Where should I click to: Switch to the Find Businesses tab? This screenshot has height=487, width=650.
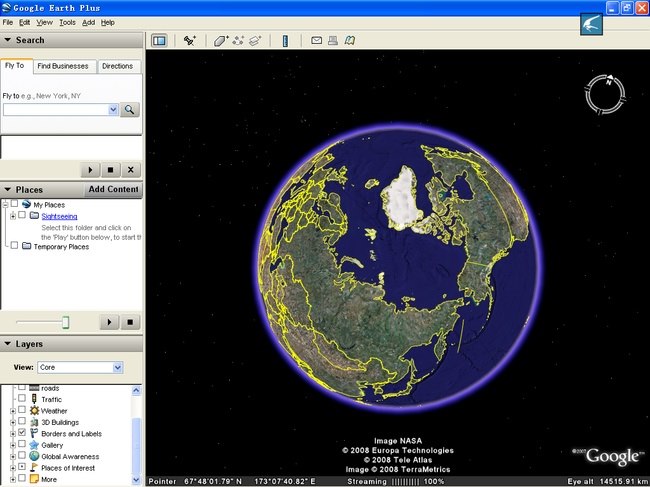click(63, 66)
